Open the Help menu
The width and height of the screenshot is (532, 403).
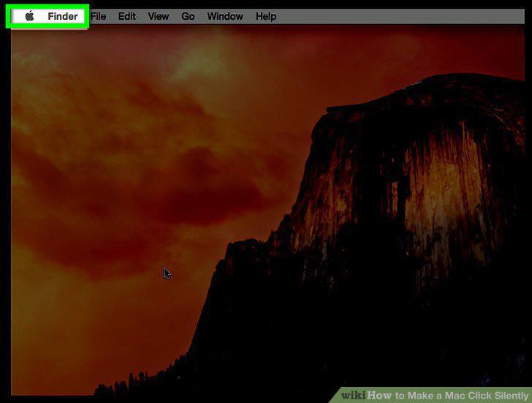point(266,16)
